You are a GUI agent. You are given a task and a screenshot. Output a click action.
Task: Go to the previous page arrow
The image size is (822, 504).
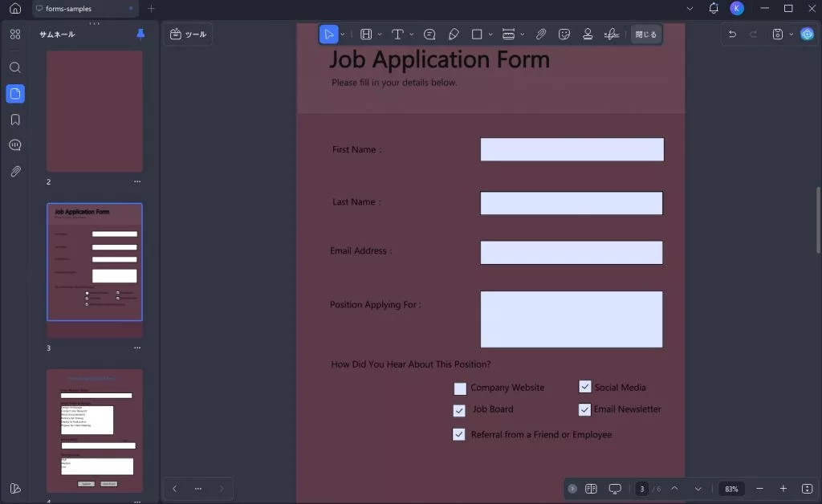pos(674,489)
